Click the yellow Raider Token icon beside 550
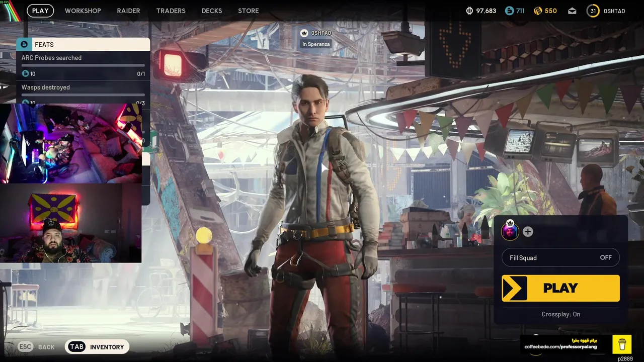The image size is (644, 362). [x=538, y=11]
